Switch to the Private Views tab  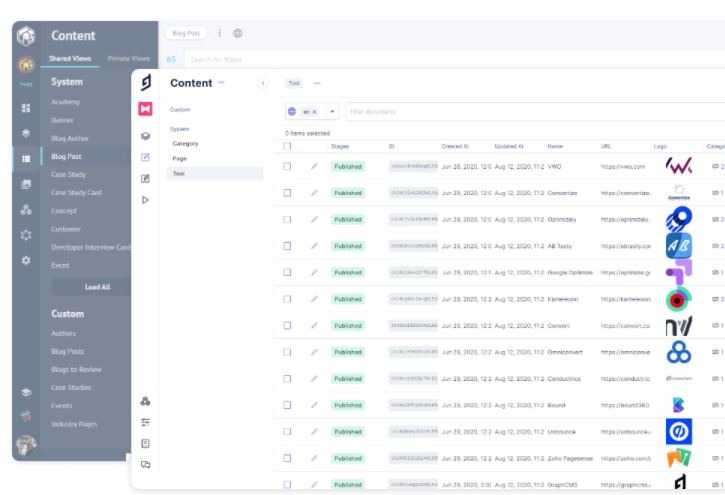[128, 59]
